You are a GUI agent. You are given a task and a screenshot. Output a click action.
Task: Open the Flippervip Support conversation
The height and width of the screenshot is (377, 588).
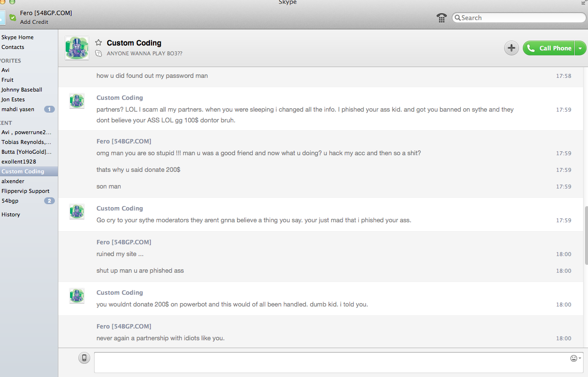tap(25, 191)
